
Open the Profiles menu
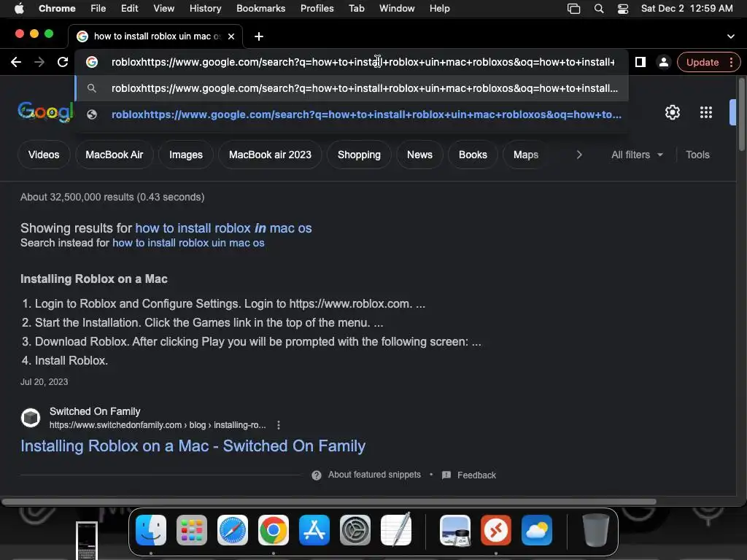[x=317, y=9]
